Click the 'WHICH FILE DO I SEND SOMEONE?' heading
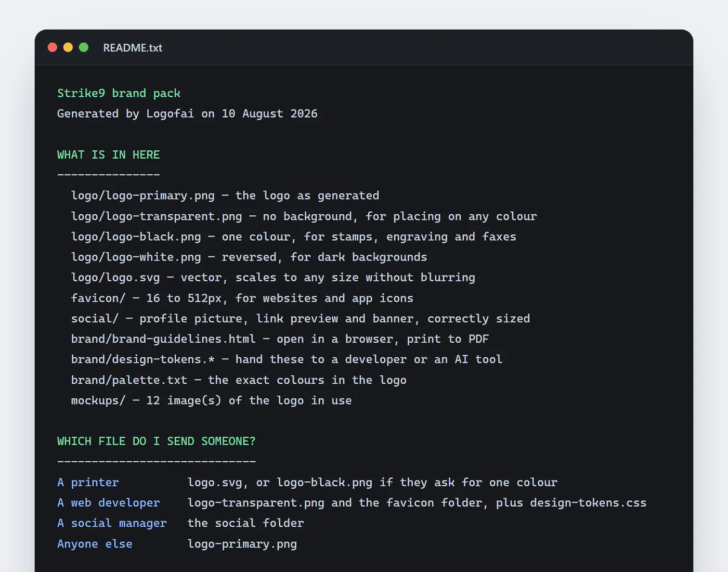Image resolution: width=728 pixels, height=572 pixels. [157, 441]
